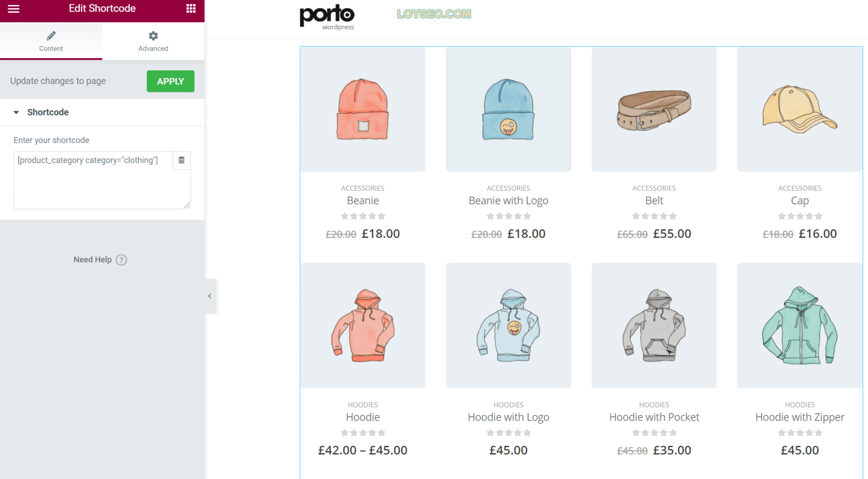Click the Content pencil icon
The width and height of the screenshot is (868, 479).
coord(51,36)
